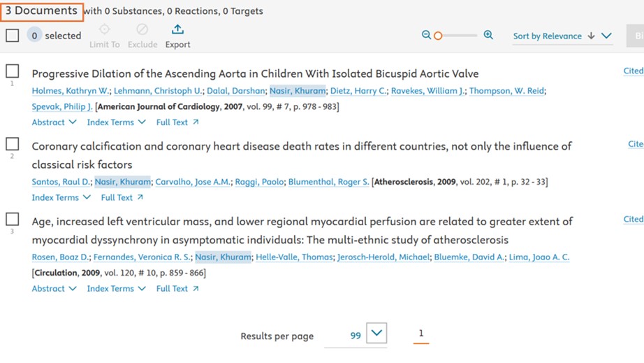
Task: Check the Progressive Dilation article checkbox
Action: pos(13,71)
